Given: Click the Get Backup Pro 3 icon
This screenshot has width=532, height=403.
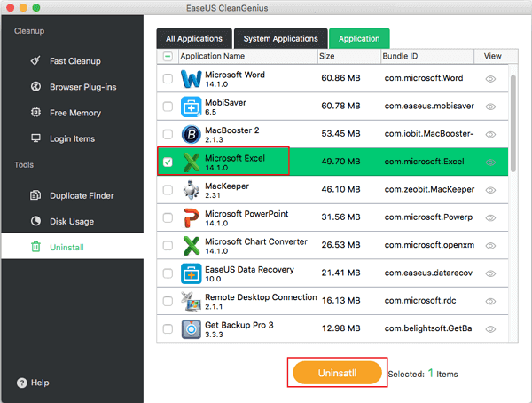Looking at the screenshot, I should click(x=192, y=328).
